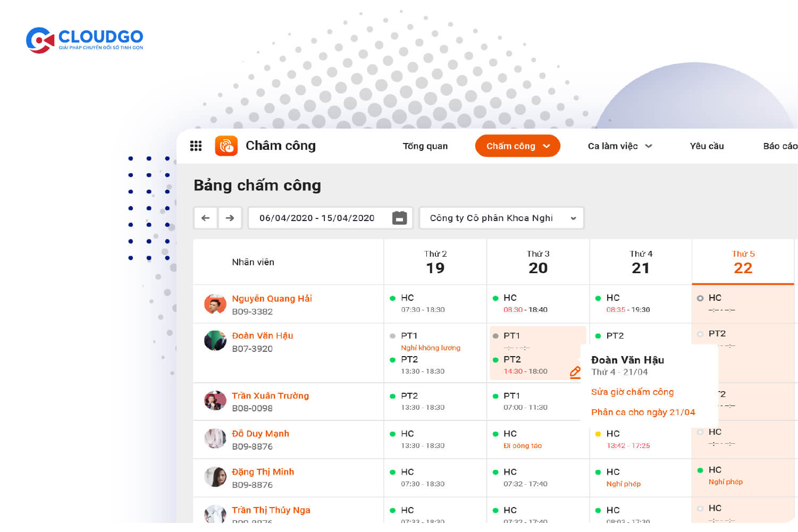
Task: Click Đi công tác in Đỗ Duy Mạnh's row
Action: pos(523,445)
